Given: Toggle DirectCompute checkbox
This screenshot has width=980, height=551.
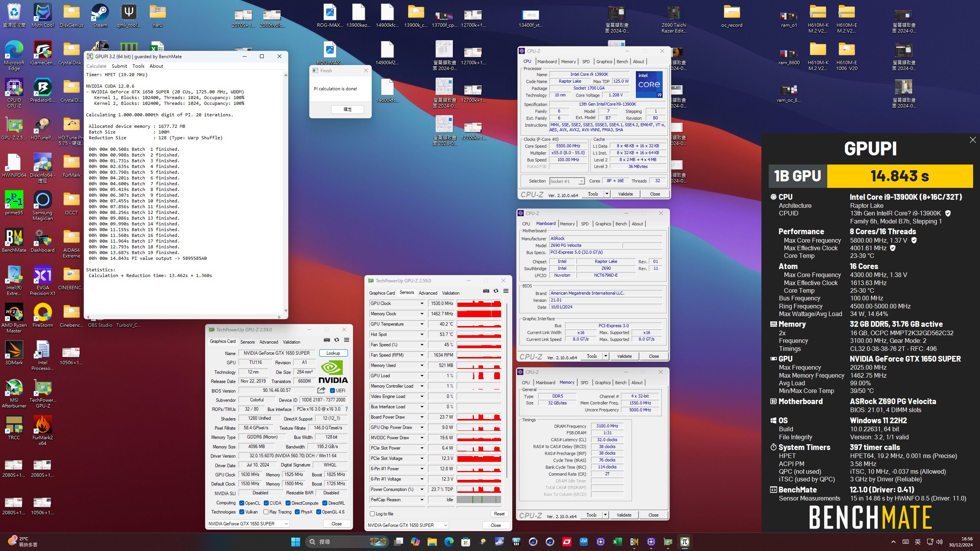Looking at the screenshot, I should pos(288,503).
